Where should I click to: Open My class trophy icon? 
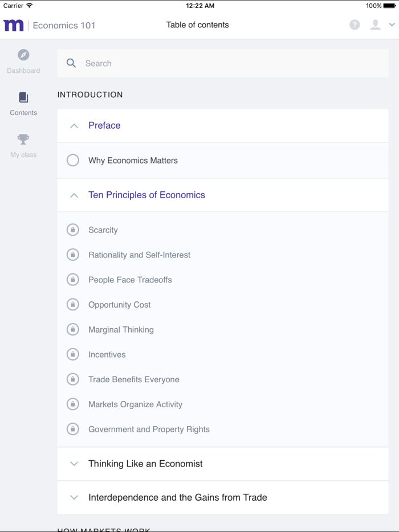[x=23, y=140]
